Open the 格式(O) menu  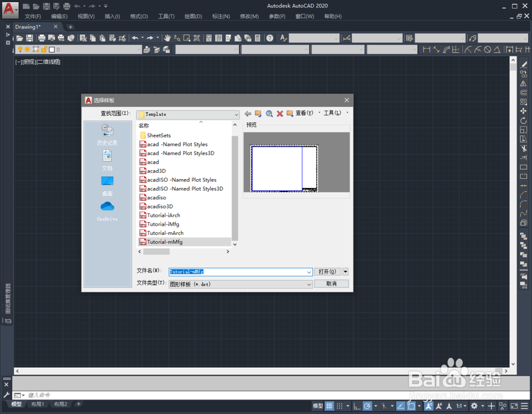coord(139,16)
